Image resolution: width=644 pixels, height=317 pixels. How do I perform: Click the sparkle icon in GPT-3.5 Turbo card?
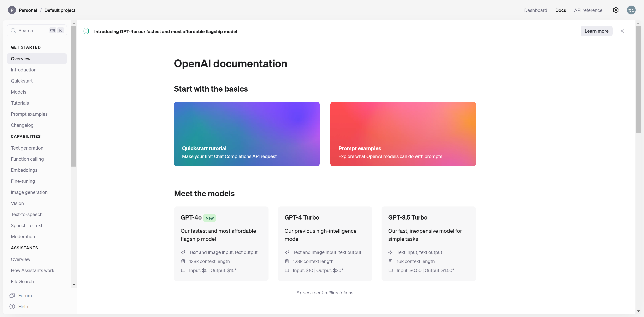[x=391, y=252]
